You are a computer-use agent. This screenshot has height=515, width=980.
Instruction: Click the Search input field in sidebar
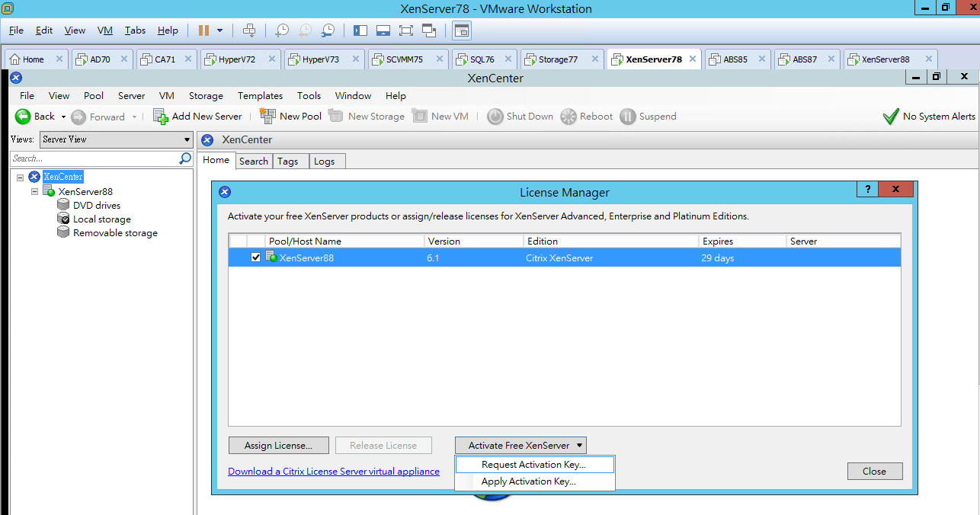point(94,158)
